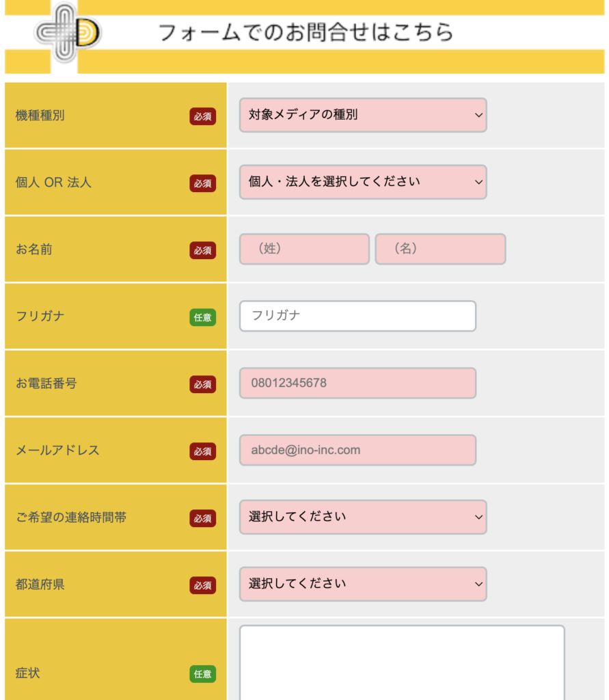Image resolution: width=609 pixels, height=700 pixels.
Task: Click the 必須 badge beside メールアドレス
Action: pos(202,452)
